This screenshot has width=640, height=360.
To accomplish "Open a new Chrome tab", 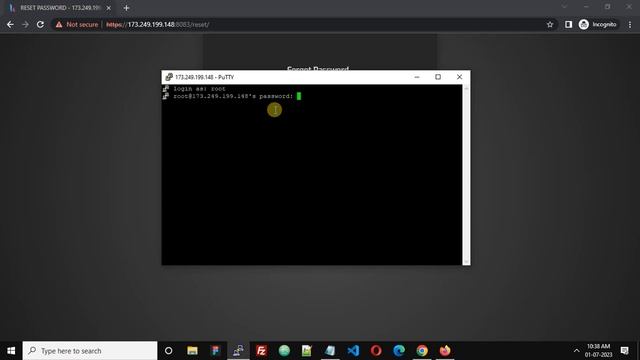I will click(x=127, y=8).
